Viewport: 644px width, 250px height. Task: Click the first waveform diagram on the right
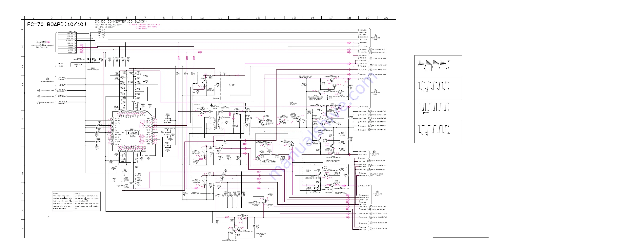pos(438,66)
